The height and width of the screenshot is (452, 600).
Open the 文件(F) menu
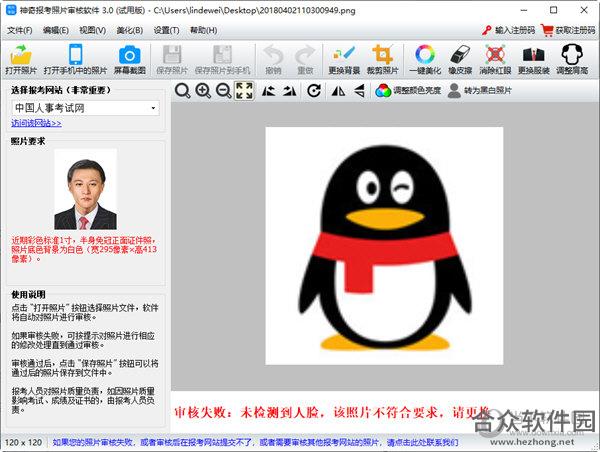(x=20, y=31)
